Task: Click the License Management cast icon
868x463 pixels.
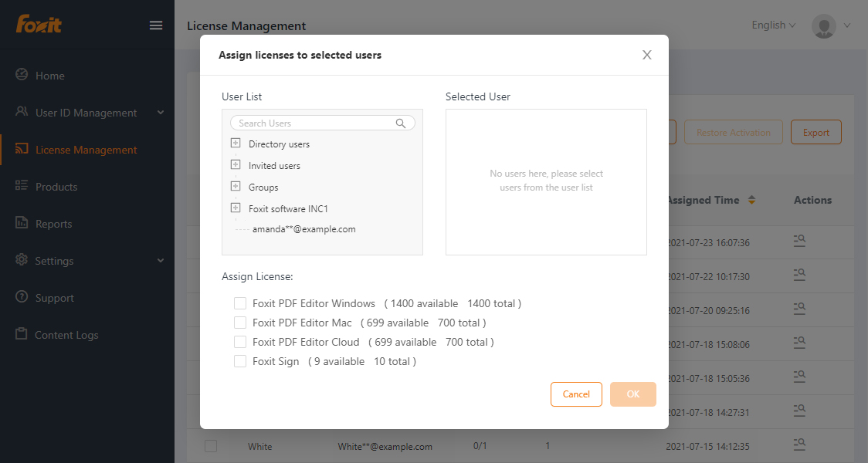Action: pyautogui.click(x=22, y=149)
